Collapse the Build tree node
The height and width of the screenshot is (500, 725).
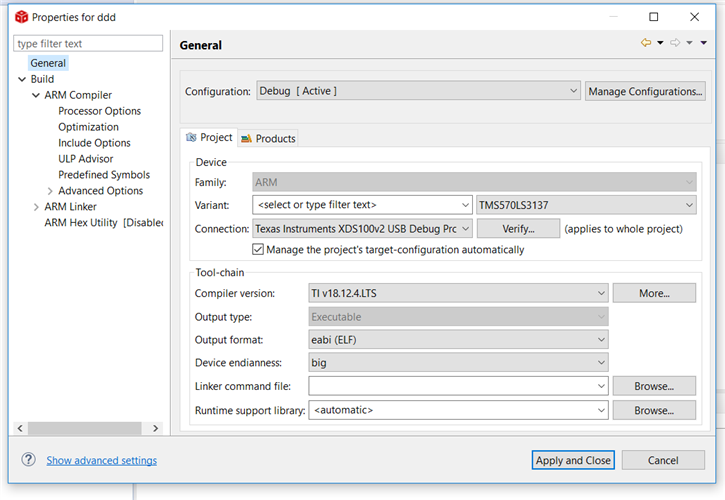pyautogui.click(x=22, y=79)
